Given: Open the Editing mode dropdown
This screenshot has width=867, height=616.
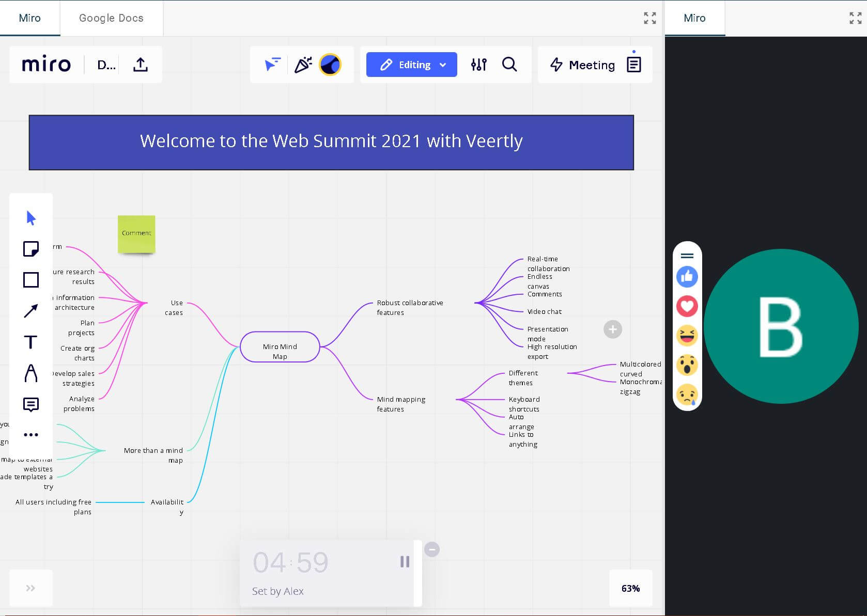Looking at the screenshot, I should click(x=412, y=65).
